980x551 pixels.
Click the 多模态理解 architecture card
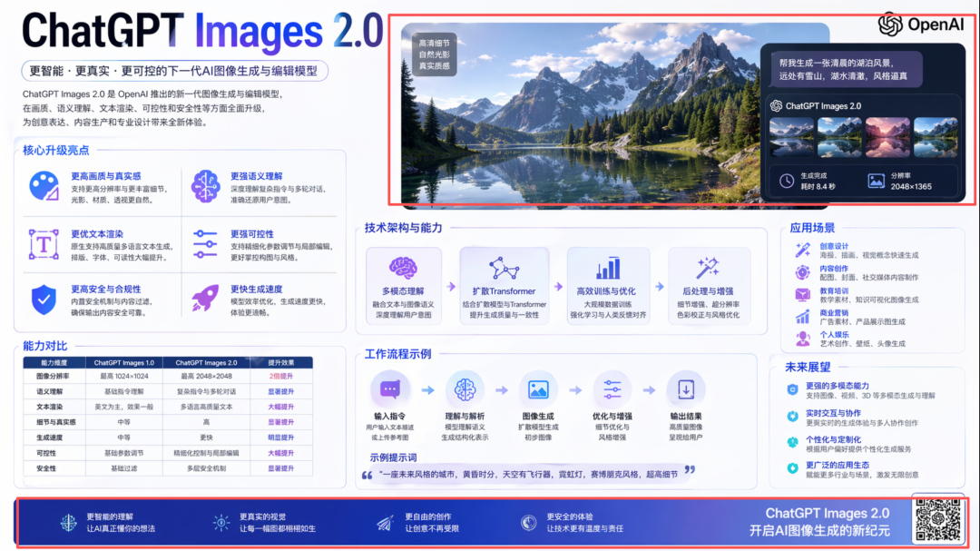click(x=403, y=285)
